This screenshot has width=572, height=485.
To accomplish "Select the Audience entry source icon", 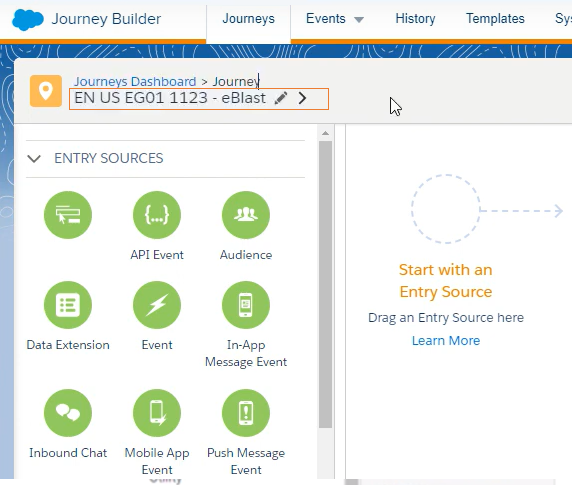I will pyautogui.click(x=246, y=215).
